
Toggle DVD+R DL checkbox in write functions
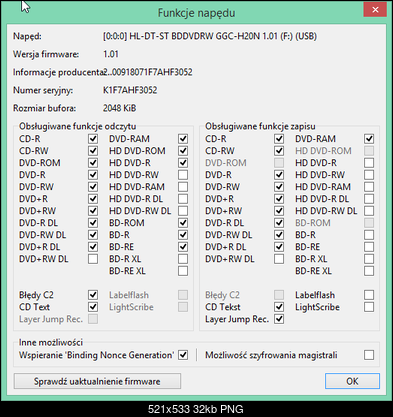pos(279,247)
